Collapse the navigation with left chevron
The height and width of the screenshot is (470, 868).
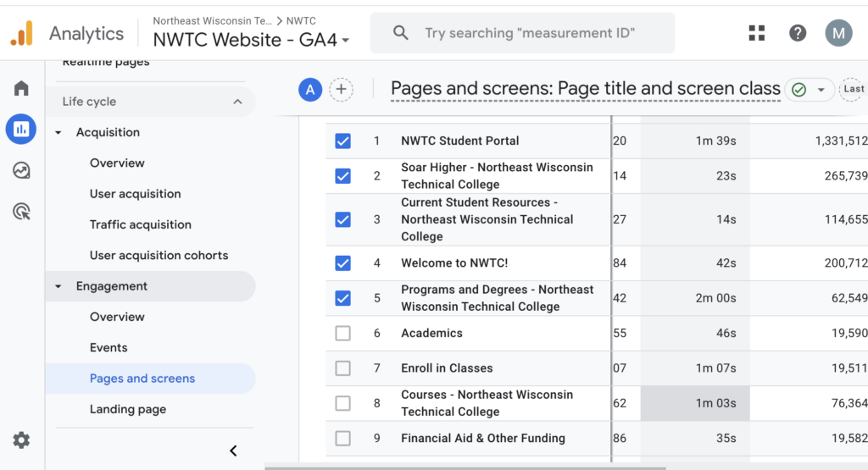234,451
